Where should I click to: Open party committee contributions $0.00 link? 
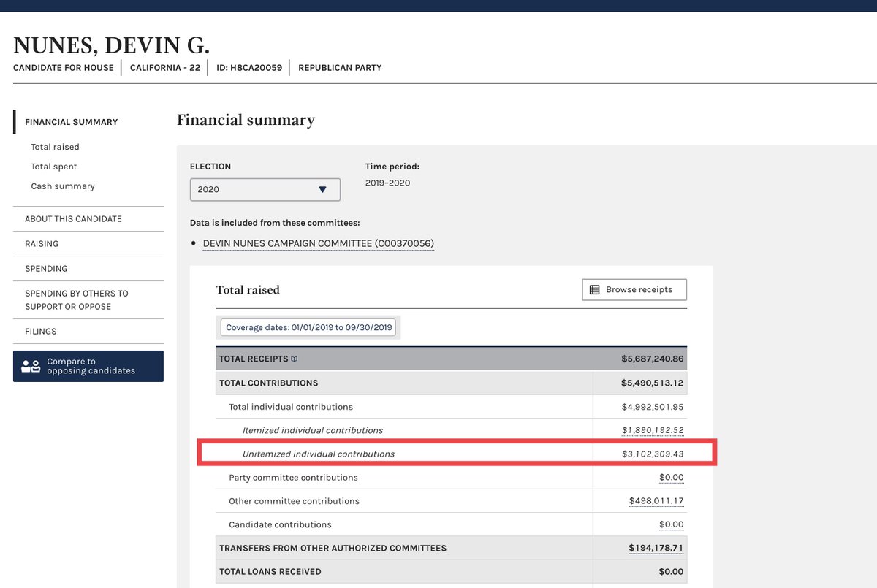[x=672, y=478]
